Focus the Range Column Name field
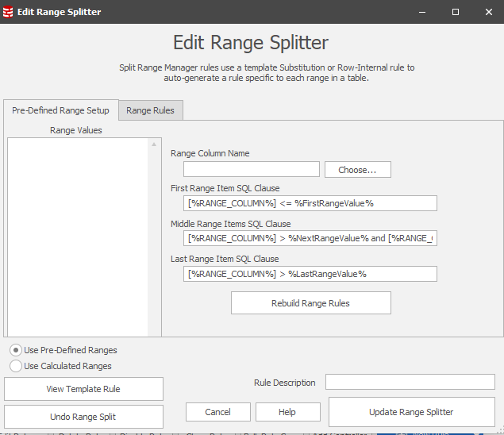504x435 pixels. pos(251,169)
